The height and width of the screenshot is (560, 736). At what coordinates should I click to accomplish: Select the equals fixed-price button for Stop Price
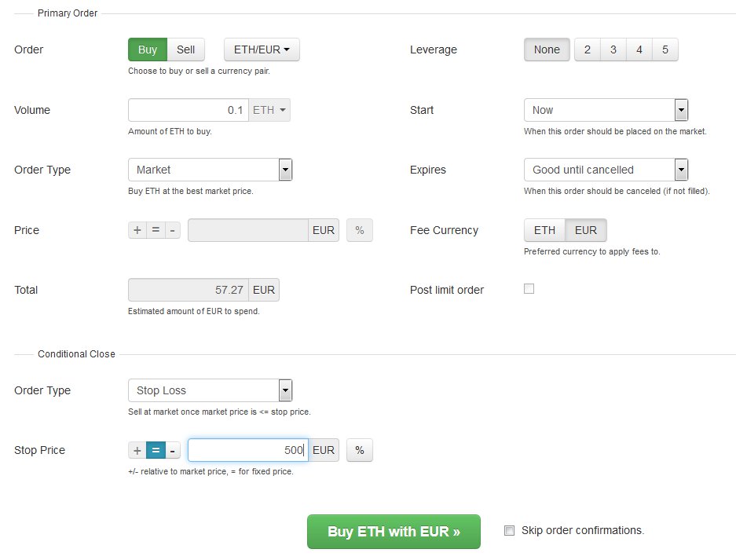coord(156,450)
